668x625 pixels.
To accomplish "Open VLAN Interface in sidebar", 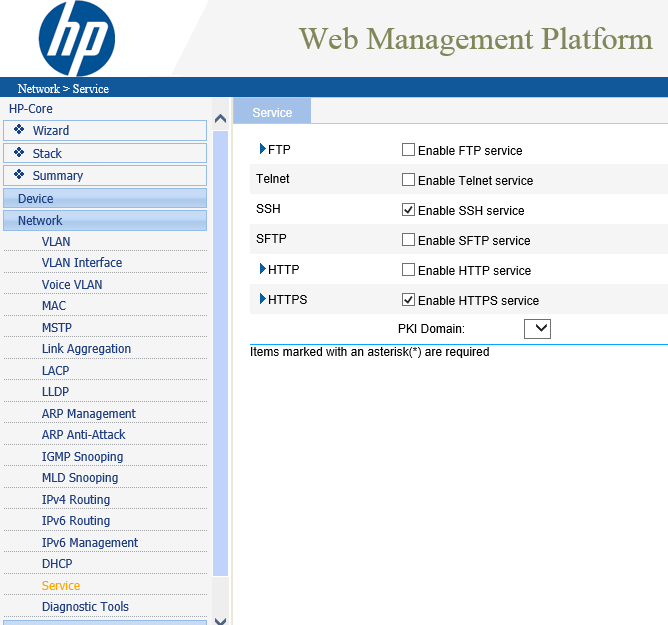I will point(82,263).
